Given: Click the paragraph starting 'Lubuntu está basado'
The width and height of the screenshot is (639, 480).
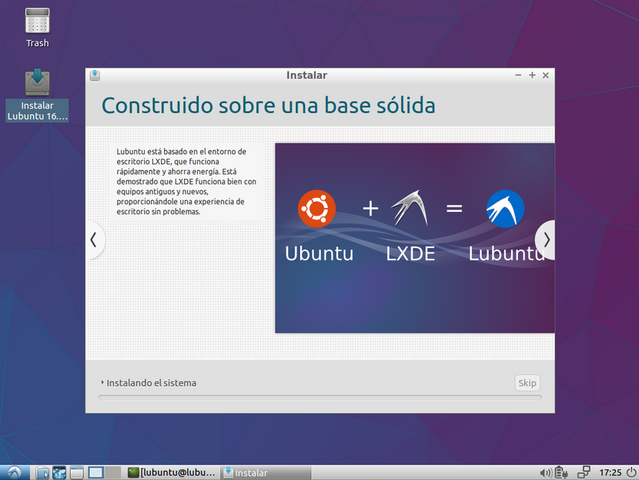Looking at the screenshot, I should click(186, 181).
